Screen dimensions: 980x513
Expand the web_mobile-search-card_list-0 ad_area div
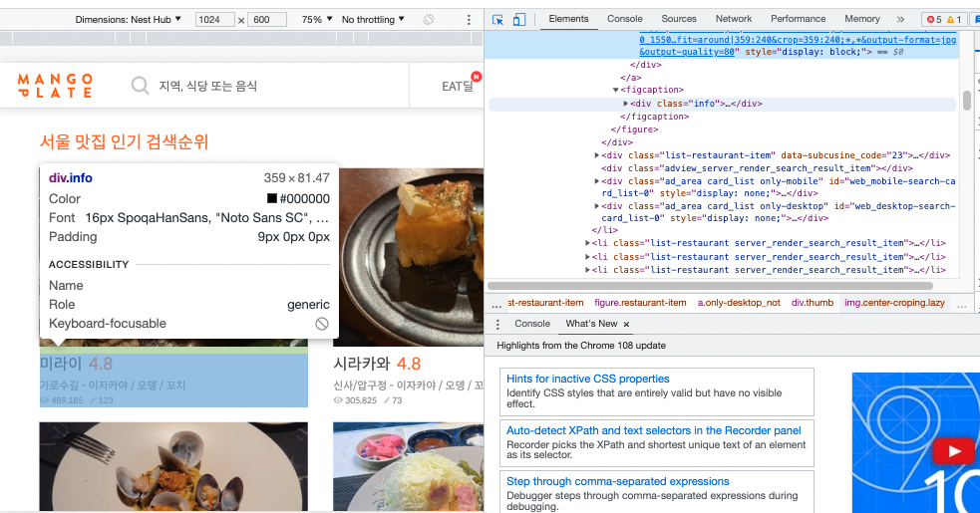[x=597, y=181]
